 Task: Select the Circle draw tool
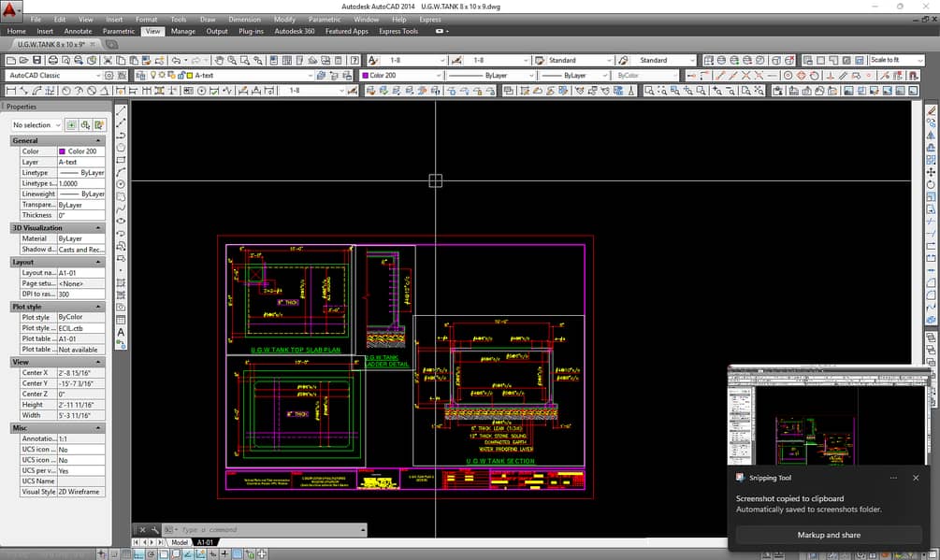point(121,184)
